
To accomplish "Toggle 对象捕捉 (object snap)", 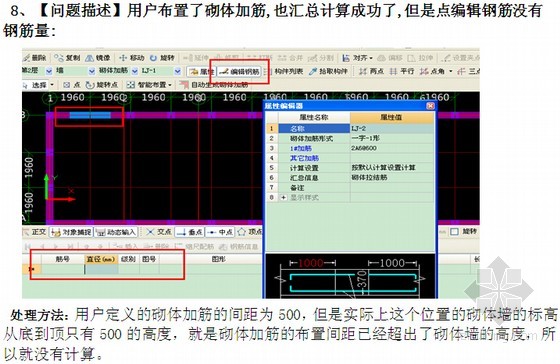I will pyautogui.click(x=71, y=232).
